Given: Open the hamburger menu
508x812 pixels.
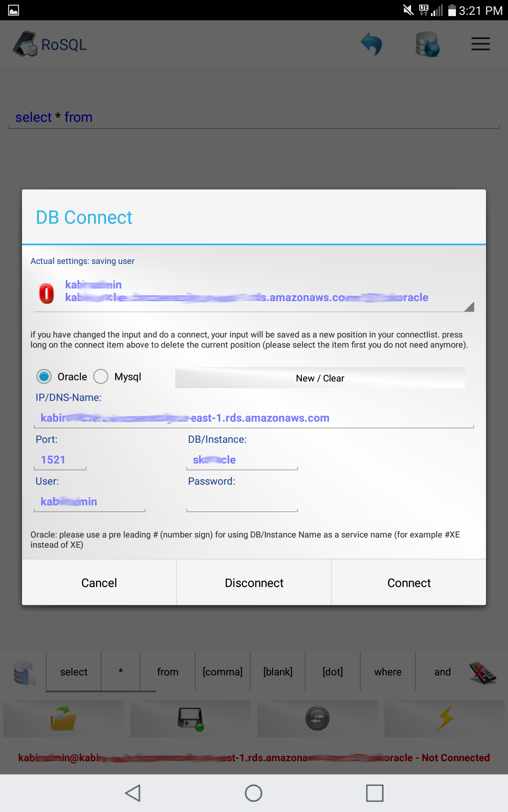Looking at the screenshot, I should click(x=480, y=44).
